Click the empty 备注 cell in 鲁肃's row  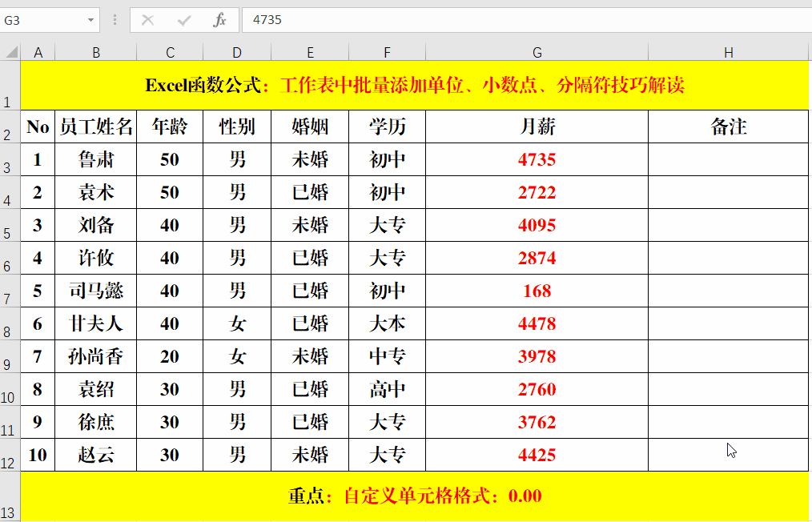(728, 159)
